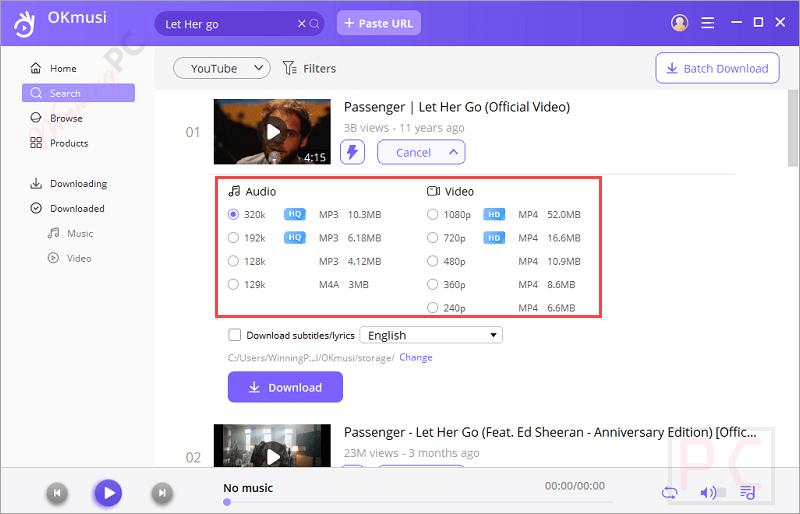This screenshot has height=514, width=800.
Task: Click the purple Download button
Action: (285, 387)
